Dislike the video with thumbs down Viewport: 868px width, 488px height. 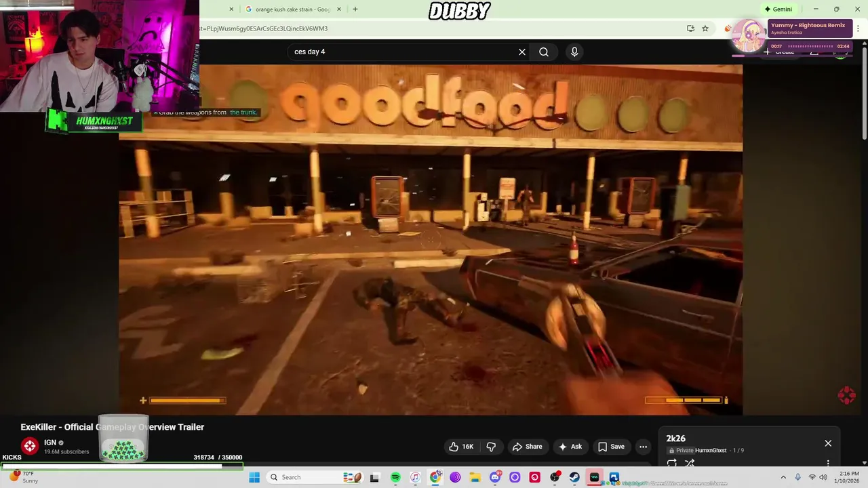tap(491, 447)
